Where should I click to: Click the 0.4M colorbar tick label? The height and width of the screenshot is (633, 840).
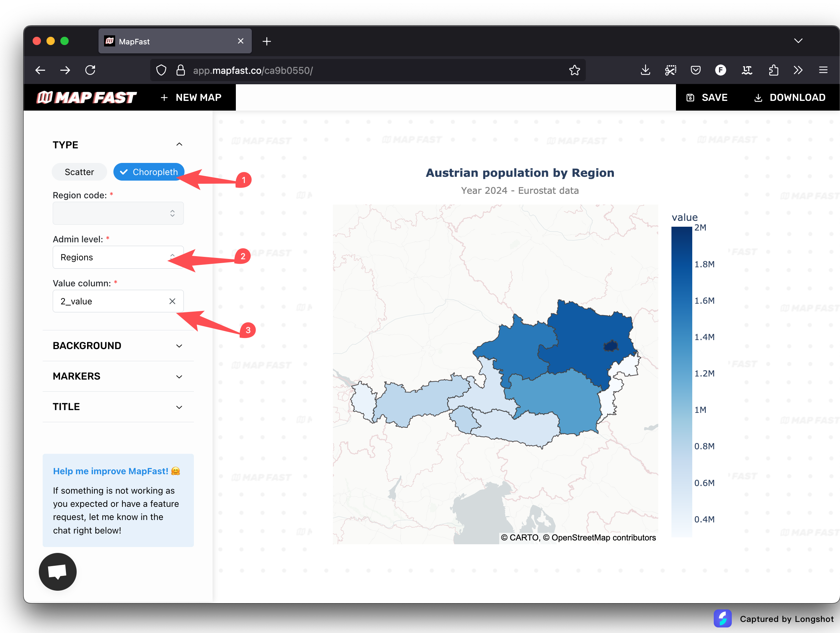704,519
